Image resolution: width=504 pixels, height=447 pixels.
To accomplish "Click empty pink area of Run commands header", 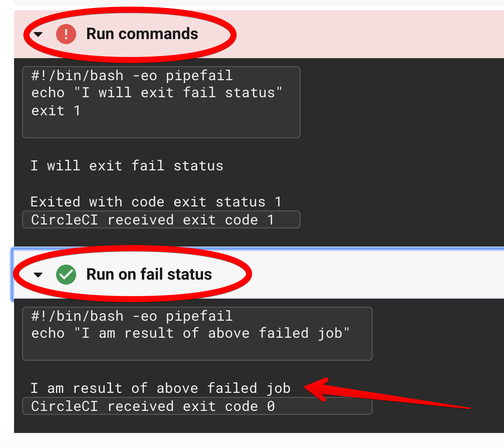I will tap(371, 34).
